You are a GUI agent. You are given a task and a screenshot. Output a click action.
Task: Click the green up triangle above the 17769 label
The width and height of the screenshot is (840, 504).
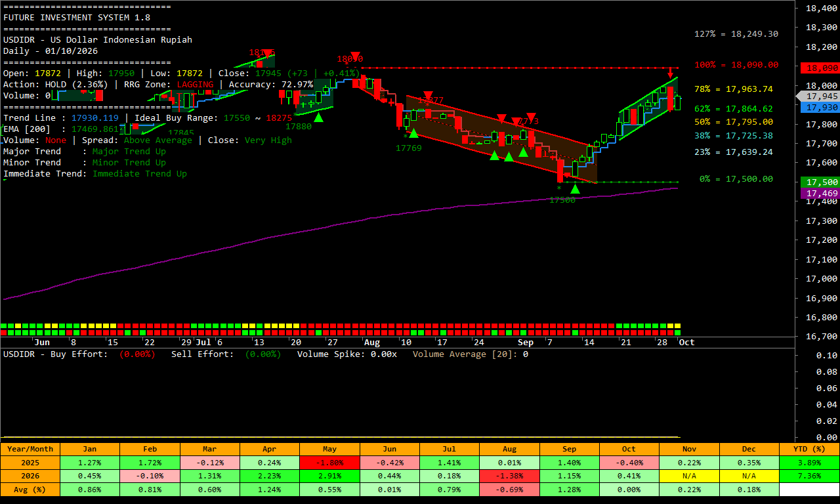tap(413, 133)
